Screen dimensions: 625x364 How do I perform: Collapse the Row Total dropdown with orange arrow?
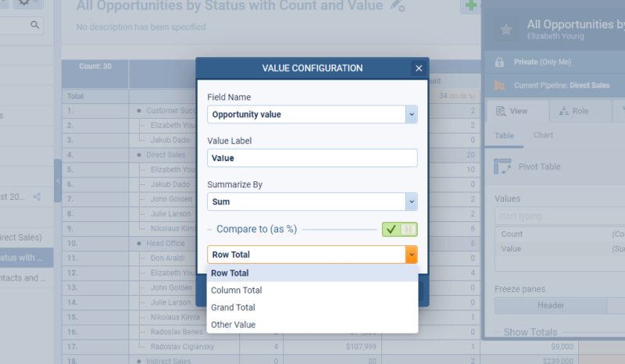(412, 255)
